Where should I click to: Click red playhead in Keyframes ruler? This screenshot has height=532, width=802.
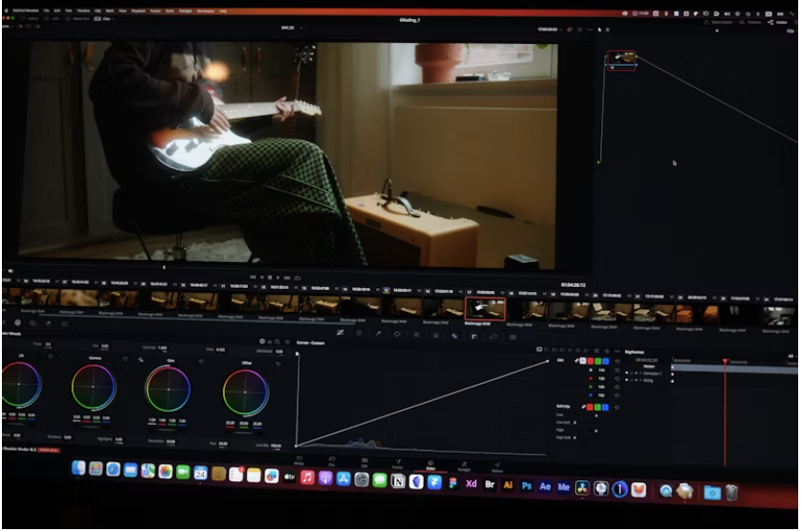pyautogui.click(x=724, y=362)
